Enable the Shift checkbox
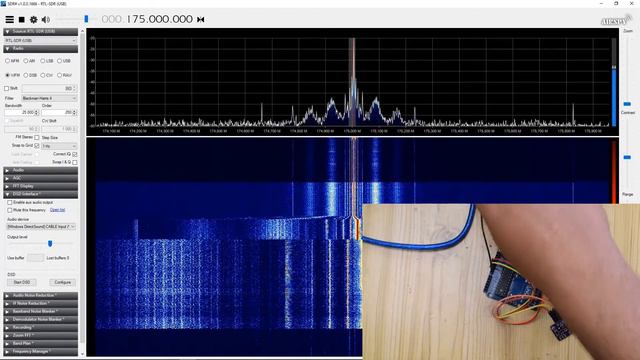The width and height of the screenshot is (640, 360). (x=7, y=88)
